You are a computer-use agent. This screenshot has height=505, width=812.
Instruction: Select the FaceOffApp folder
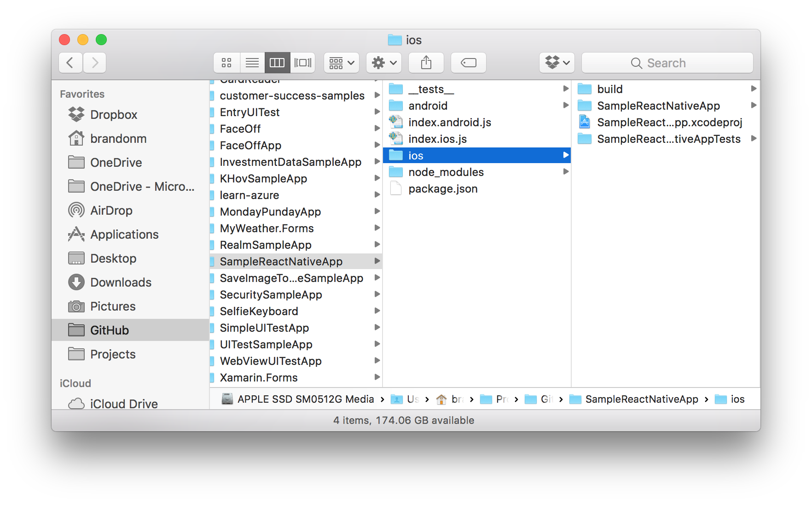(x=296, y=145)
